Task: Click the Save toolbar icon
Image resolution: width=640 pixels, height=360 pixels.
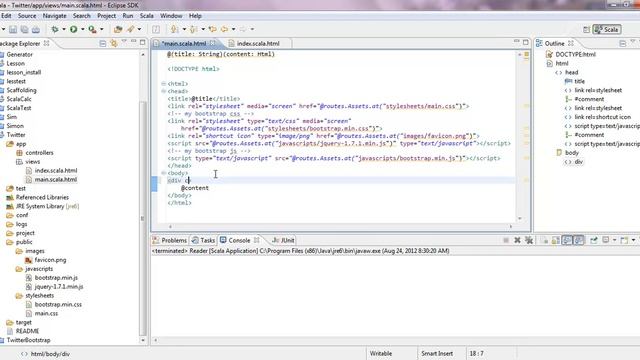Action: coord(13,29)
